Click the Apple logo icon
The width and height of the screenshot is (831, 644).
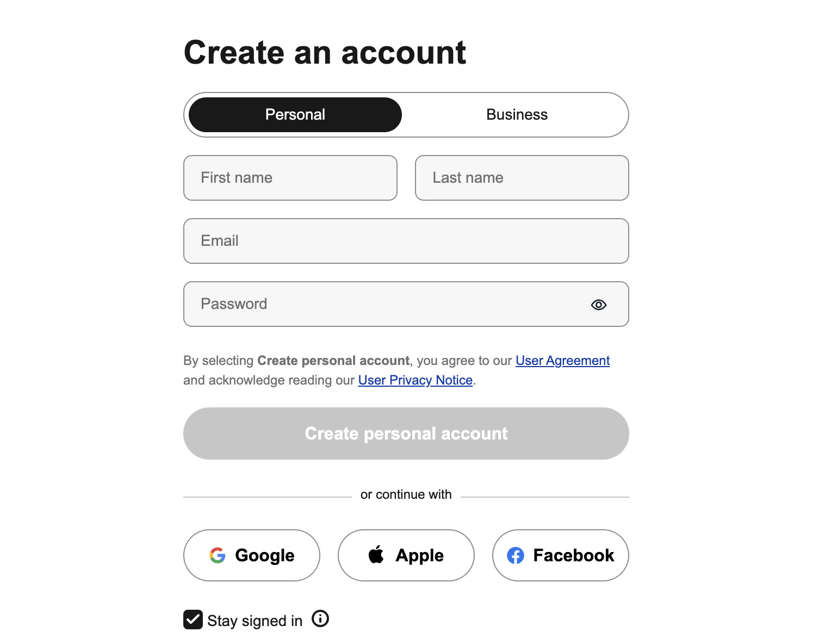coord(377,555)
